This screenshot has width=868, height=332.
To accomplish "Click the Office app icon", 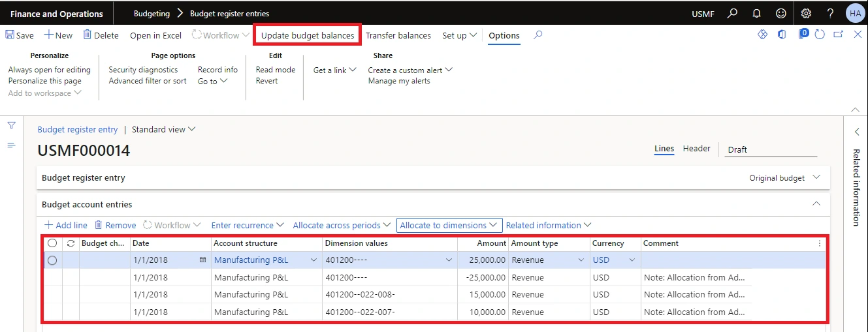I will point(782,35).
